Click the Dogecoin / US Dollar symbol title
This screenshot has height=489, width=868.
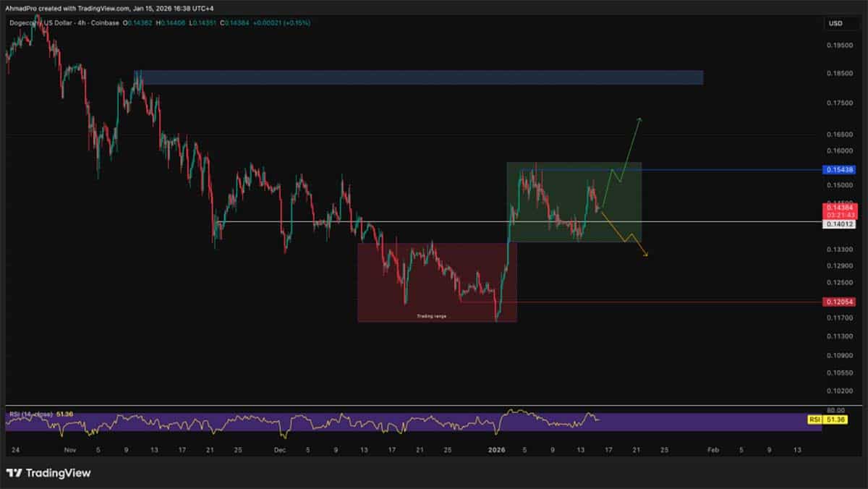click(x=40, y=23)
